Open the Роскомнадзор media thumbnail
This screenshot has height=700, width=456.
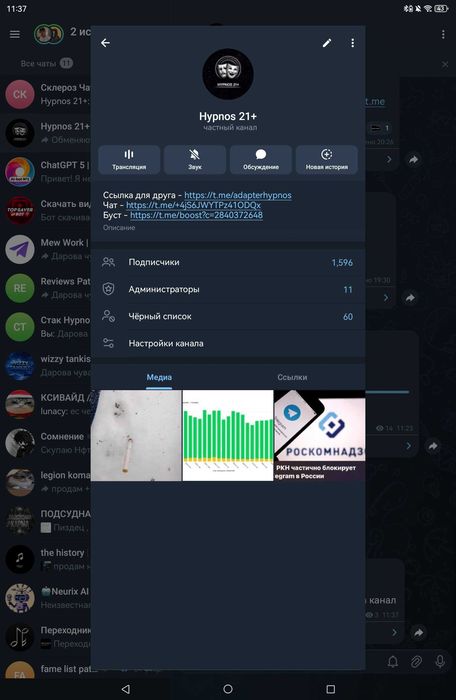(320, 435)
